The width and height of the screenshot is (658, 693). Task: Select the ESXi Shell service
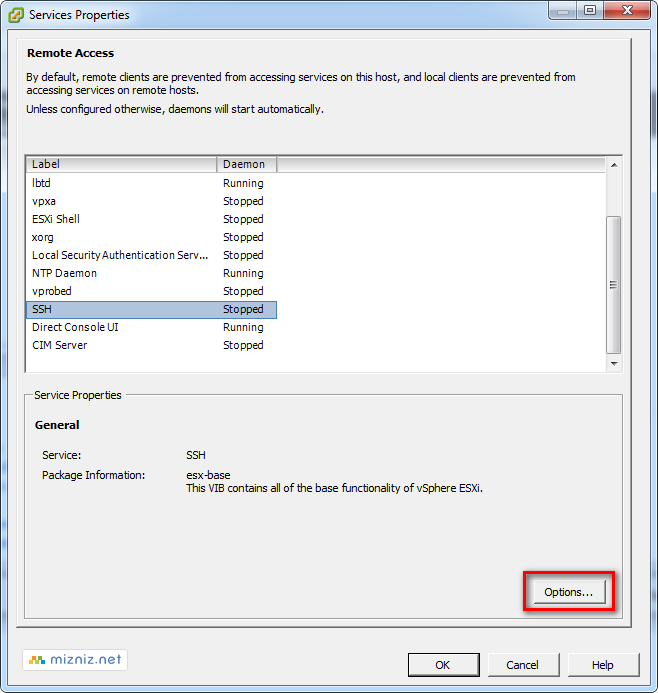(x=151, y=219)
